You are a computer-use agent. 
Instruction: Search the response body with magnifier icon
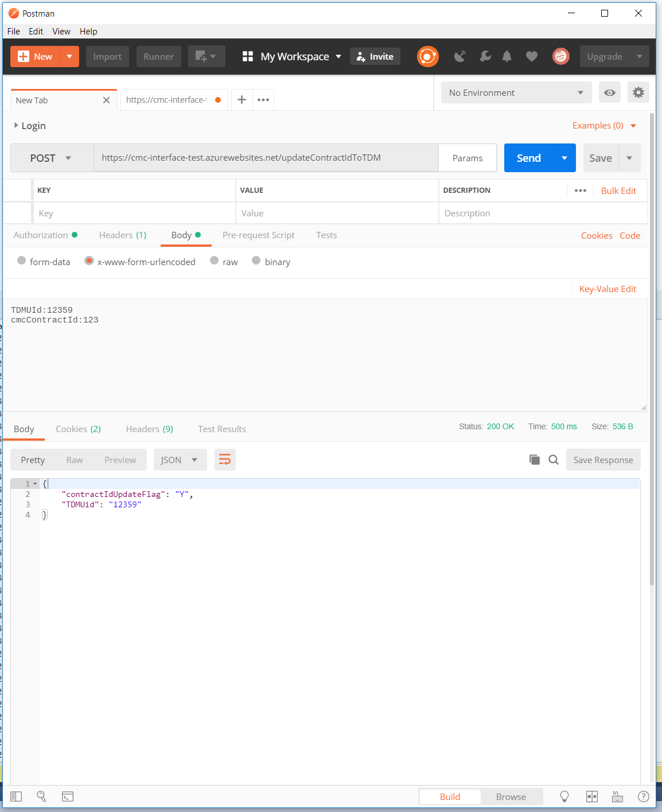coord(554,460)
